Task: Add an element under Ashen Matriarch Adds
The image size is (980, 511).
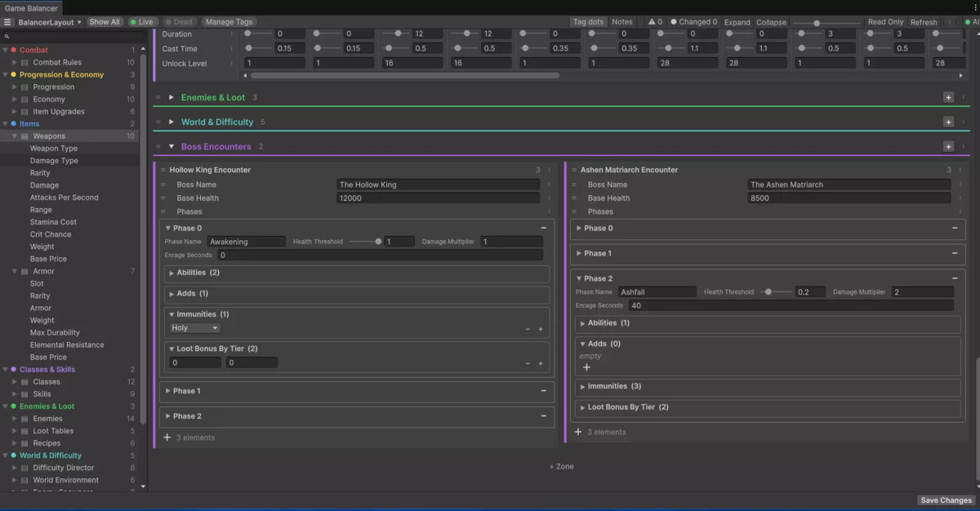Action: pos(586,367)
